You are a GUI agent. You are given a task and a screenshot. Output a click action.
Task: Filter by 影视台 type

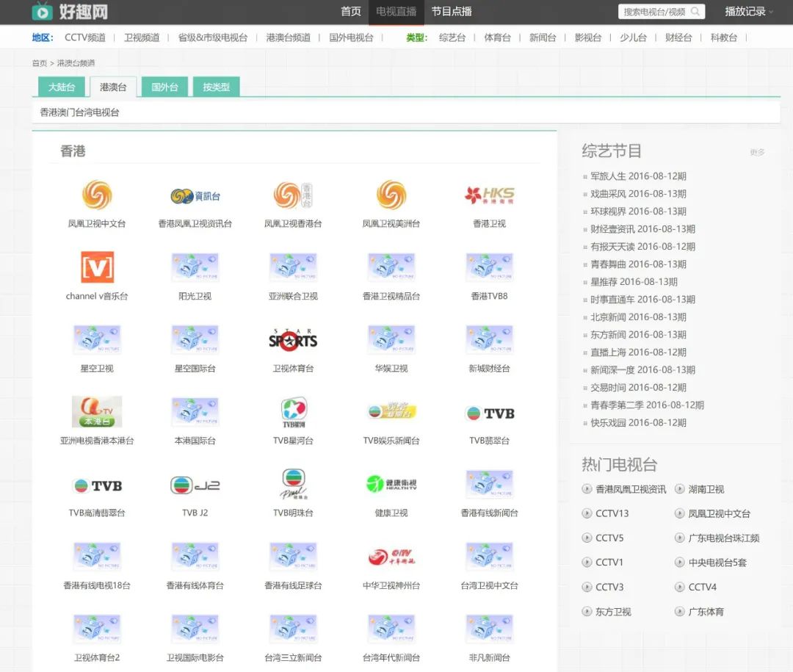pyautogui.click(x=587, y=37)
